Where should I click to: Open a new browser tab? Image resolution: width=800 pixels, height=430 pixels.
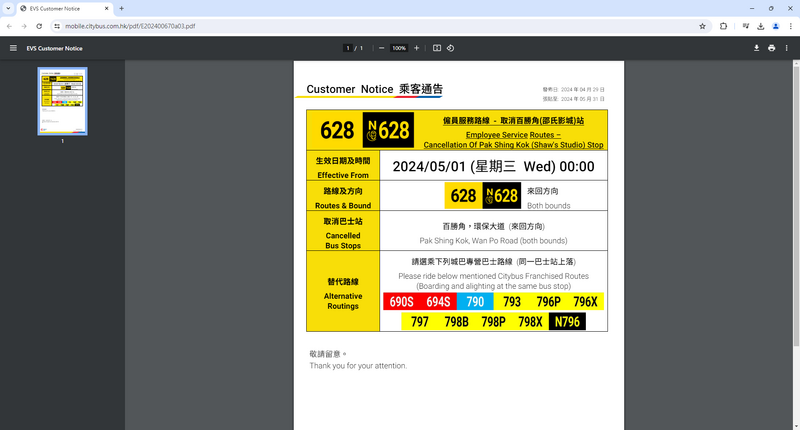click(x=121, y=8)
